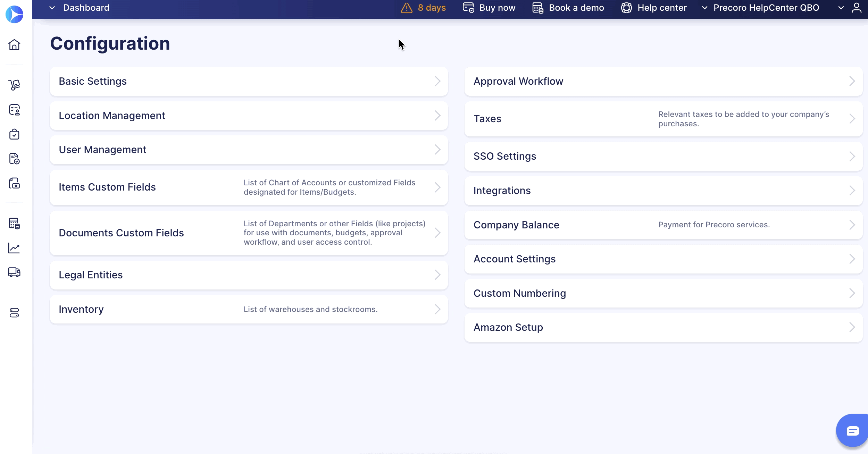The height and width of the screenshot is (454, 868).
Task: Click the 8 days trial notice
Action: coord(432,8)
